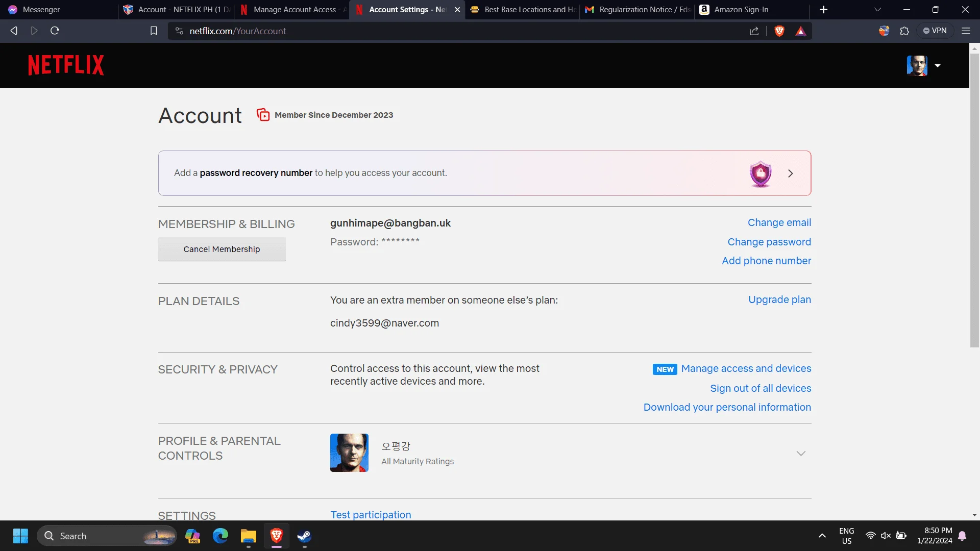The height and width of the screenshot is (551, 980).
Task: Click Brave browser taskbar icon
Action: point(277,536)
